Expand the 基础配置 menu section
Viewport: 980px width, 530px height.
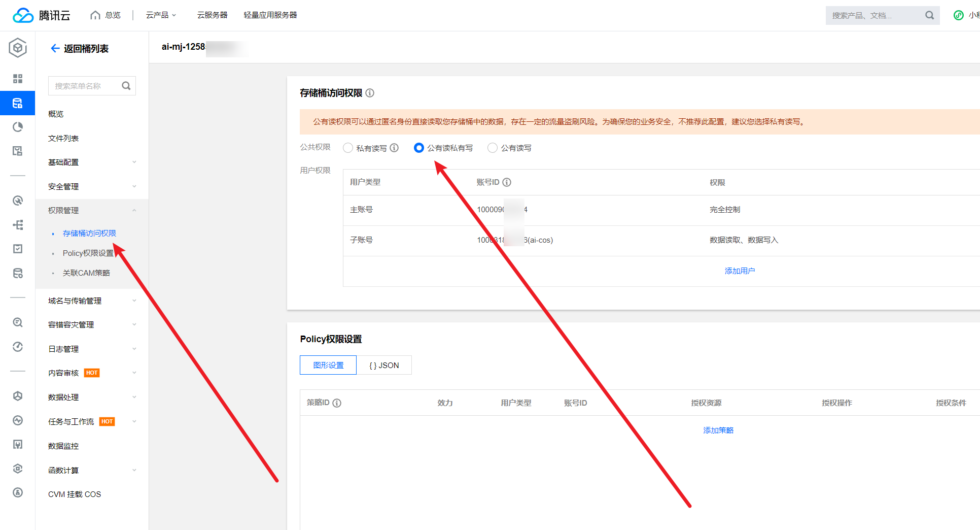tap(91, 162)
